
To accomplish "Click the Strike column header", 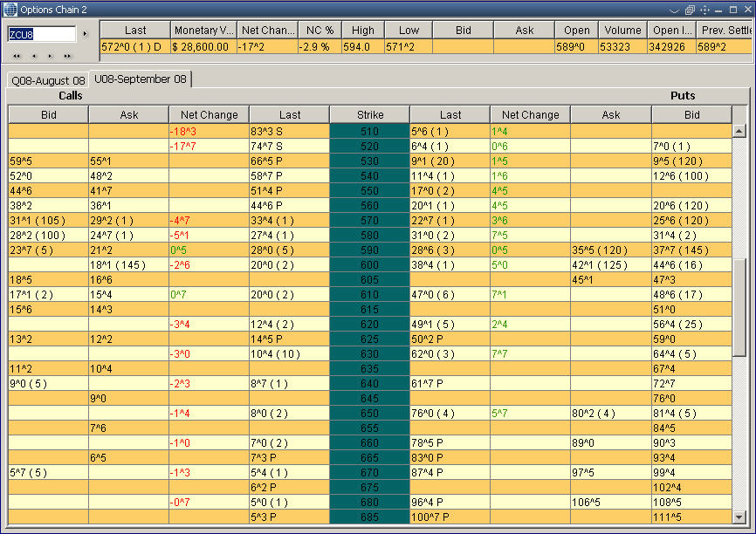I will point(369,114).
